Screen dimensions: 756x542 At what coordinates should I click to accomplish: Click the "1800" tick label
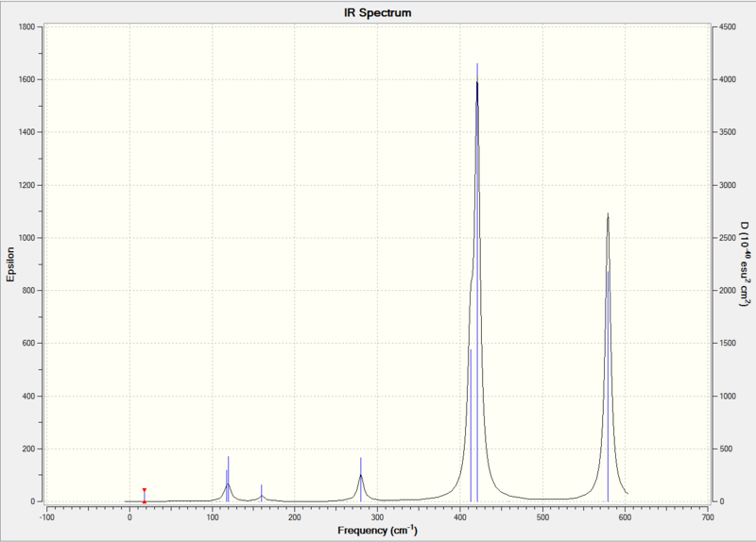pos(27,27)
